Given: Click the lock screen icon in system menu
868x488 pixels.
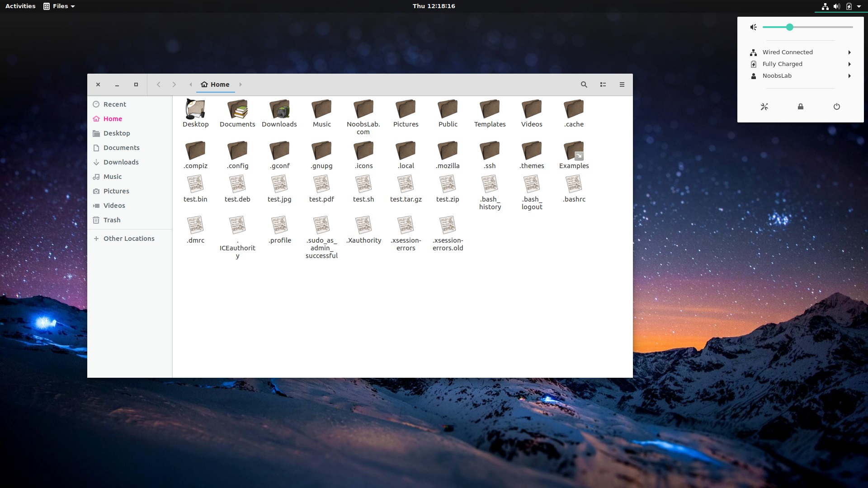Looking at the screenshot, I should click(x=800, y=107).
